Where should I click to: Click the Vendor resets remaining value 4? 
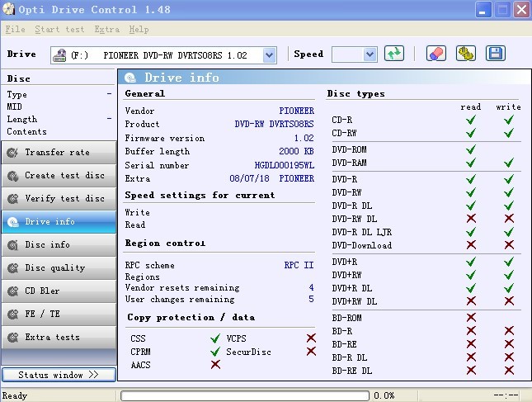[x=311, y=288]
